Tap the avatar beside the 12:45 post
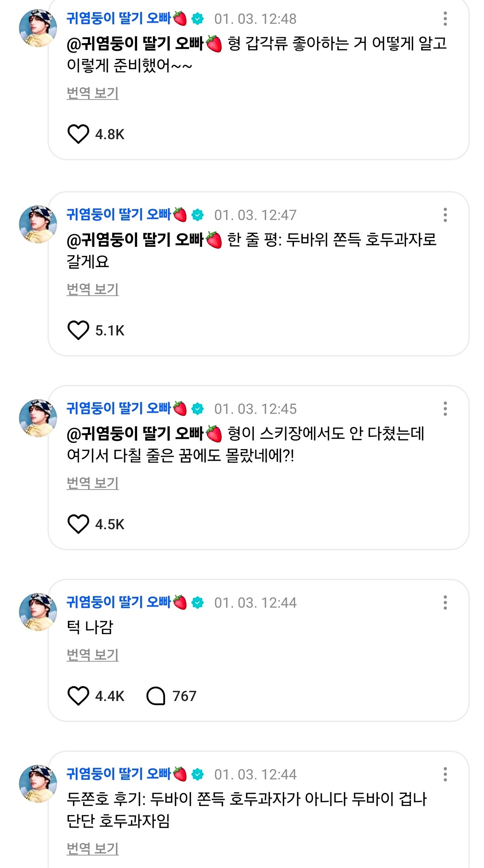This screenshot has height=868, width=484. 38,418
